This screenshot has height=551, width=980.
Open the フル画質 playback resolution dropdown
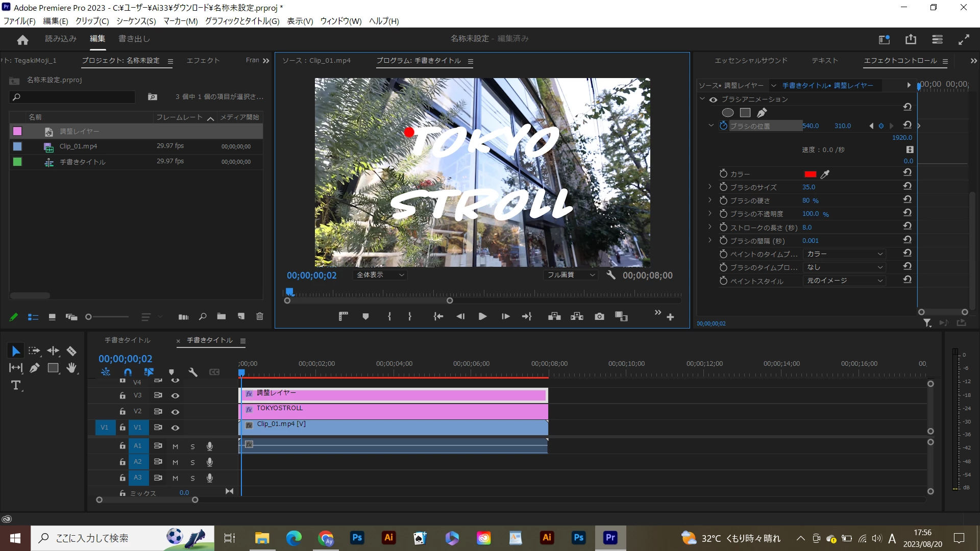[x=570, y=275]
